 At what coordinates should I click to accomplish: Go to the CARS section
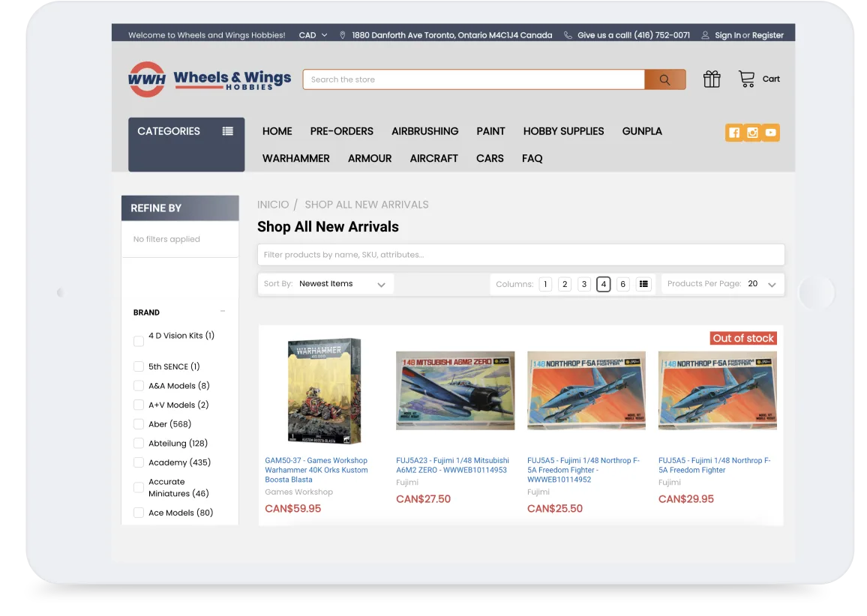point(490,159)
